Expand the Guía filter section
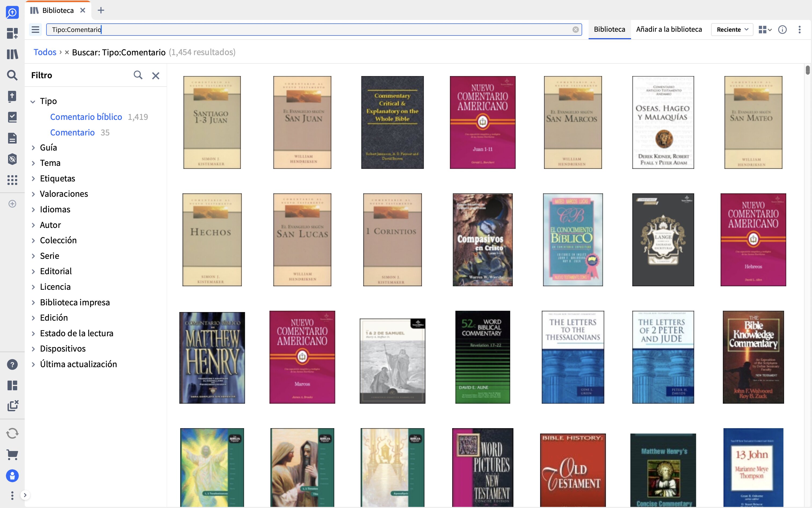Viewport: 812px width, 508px height. click(x=33, y=148)
